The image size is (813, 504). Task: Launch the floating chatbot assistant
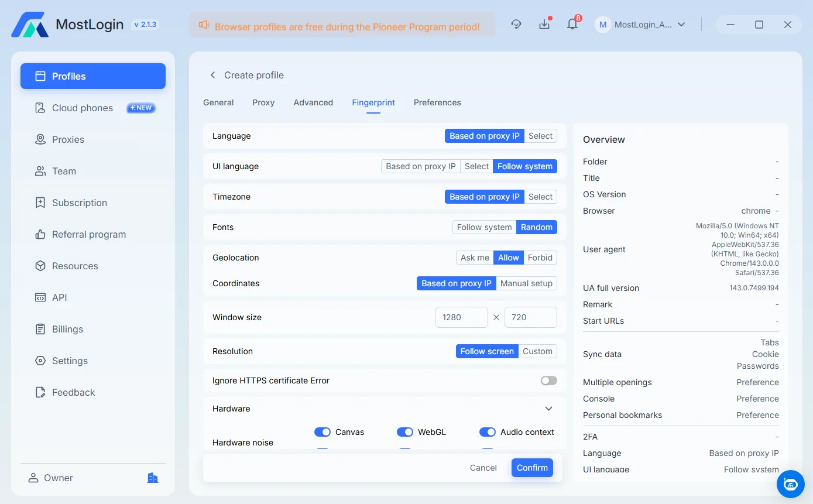790,484
